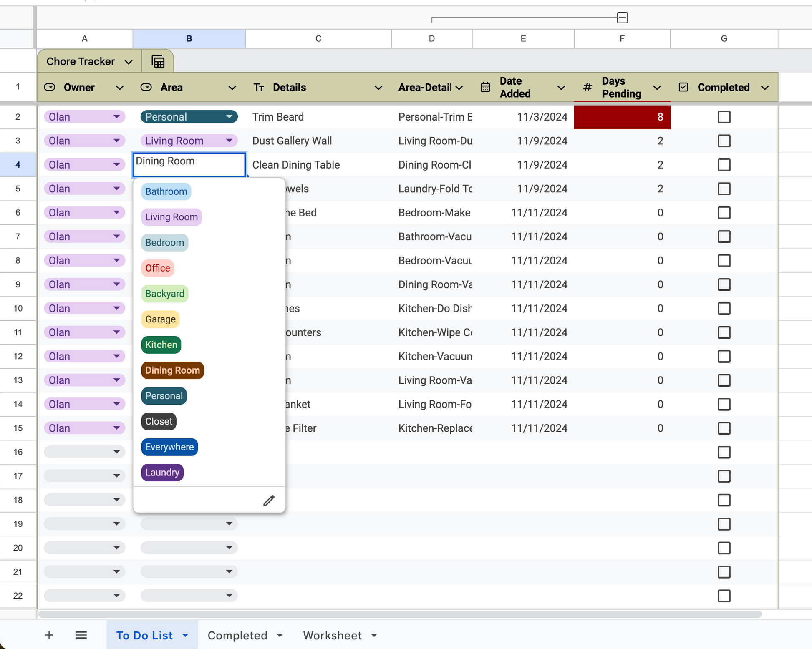Image resolution: width=812 pixels, height=649 pixels.
Task: Click the table view icon beside Chore Tracker
Action: [x=158, y=62]
